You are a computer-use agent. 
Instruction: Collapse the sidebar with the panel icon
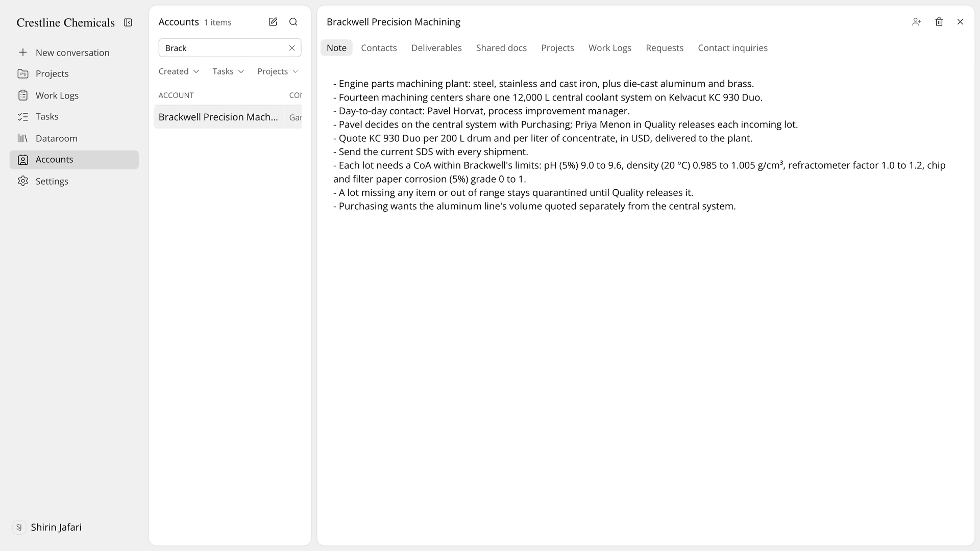click(x=128, y=22)
